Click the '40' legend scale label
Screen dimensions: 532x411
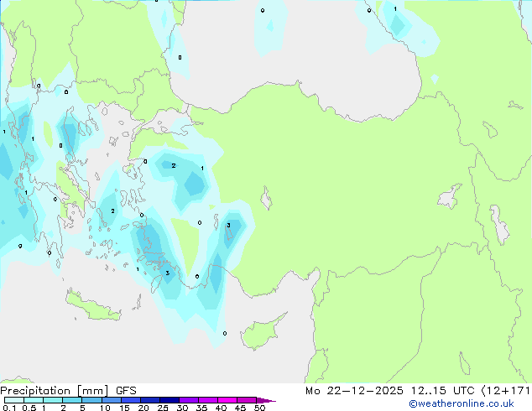coord(221,408)
